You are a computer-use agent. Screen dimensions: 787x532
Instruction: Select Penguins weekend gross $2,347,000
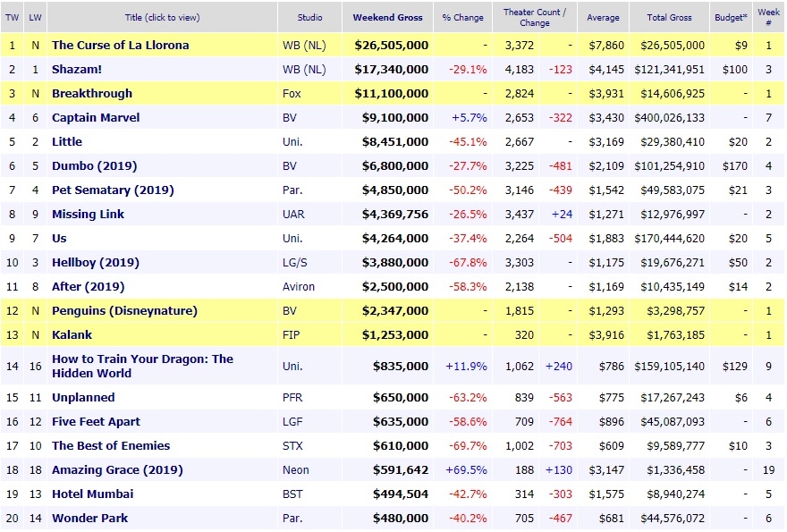(395, 310)
